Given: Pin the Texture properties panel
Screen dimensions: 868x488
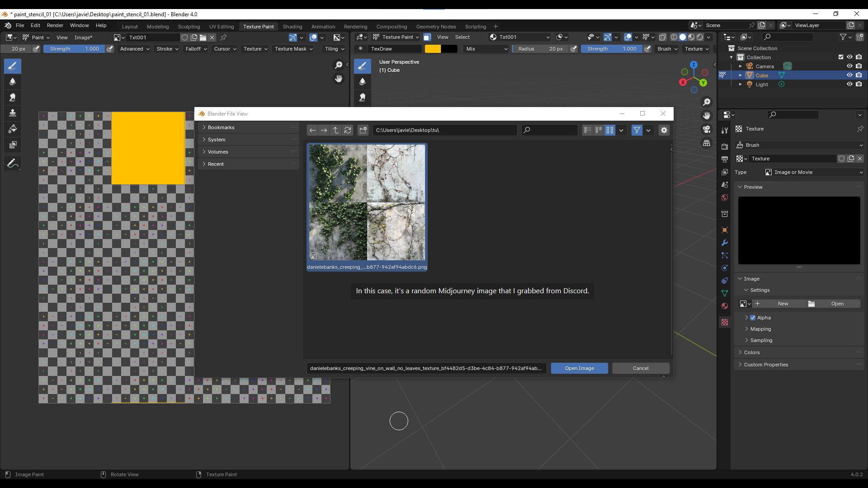Looking at the screenshot, I should pos(860,129).
